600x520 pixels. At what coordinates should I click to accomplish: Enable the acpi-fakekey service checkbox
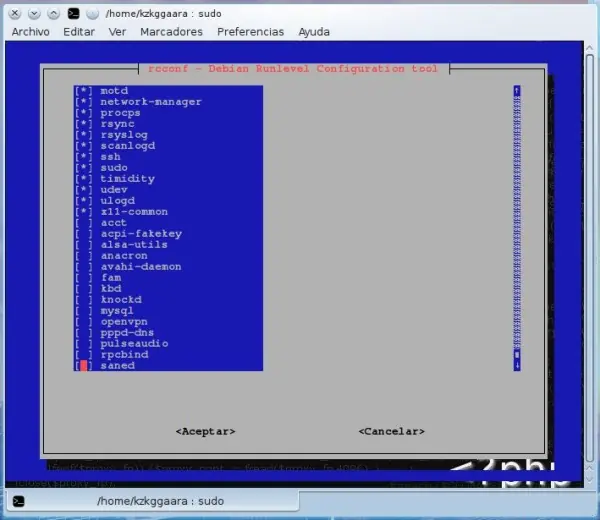(84, 234)
